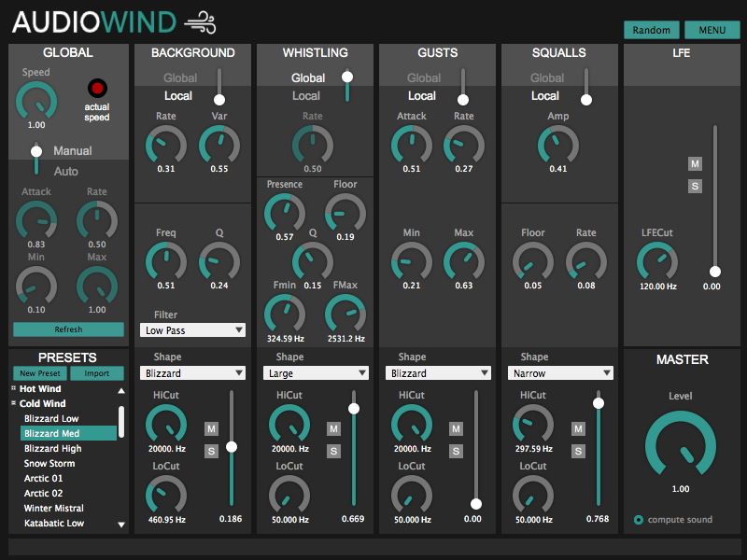
Task: Mute the Background layer with M
Action: [211, 428]
